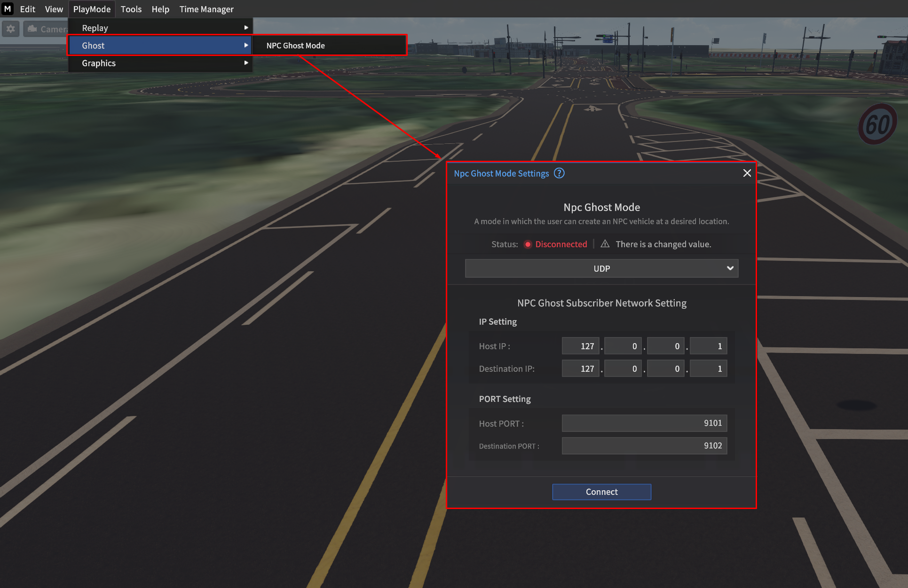Click the Camera toolbar button icon
The width and height of the screenshot is (908, 588).
(33, 29)
